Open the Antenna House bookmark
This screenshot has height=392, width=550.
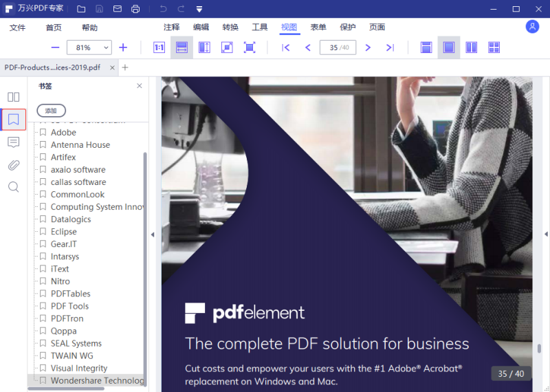(x=80, y=145)
